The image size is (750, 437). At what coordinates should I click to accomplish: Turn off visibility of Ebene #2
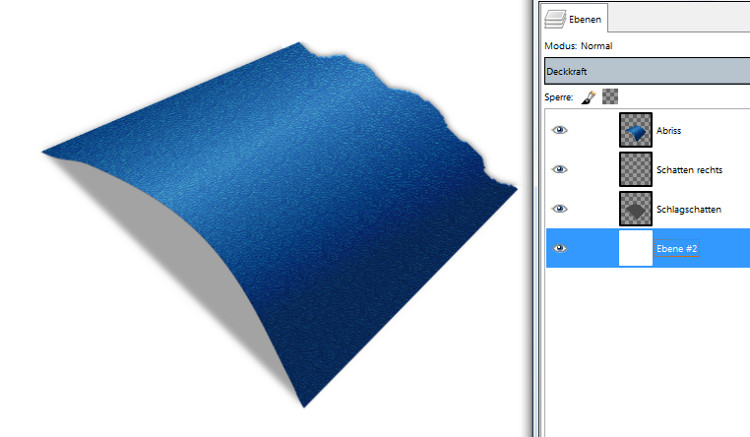click(x=560, y=248)
